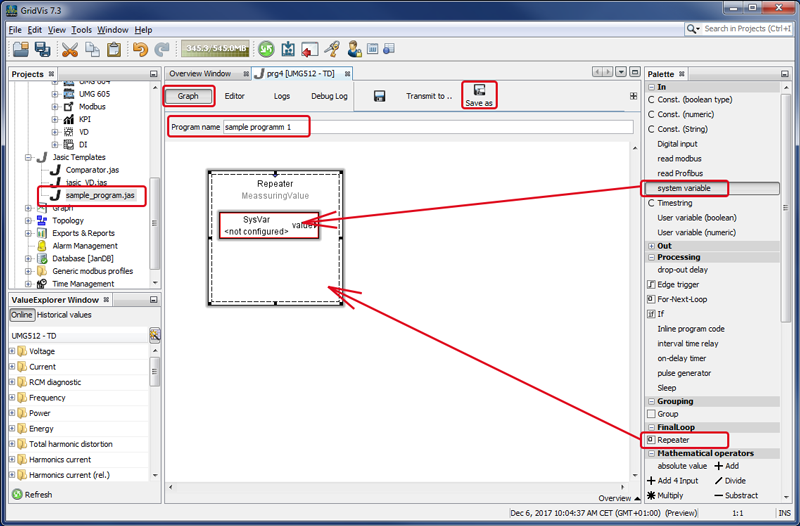The height and width of the screenshot is (526, 800).
Task: Open the Editor view
Action: 234,96
